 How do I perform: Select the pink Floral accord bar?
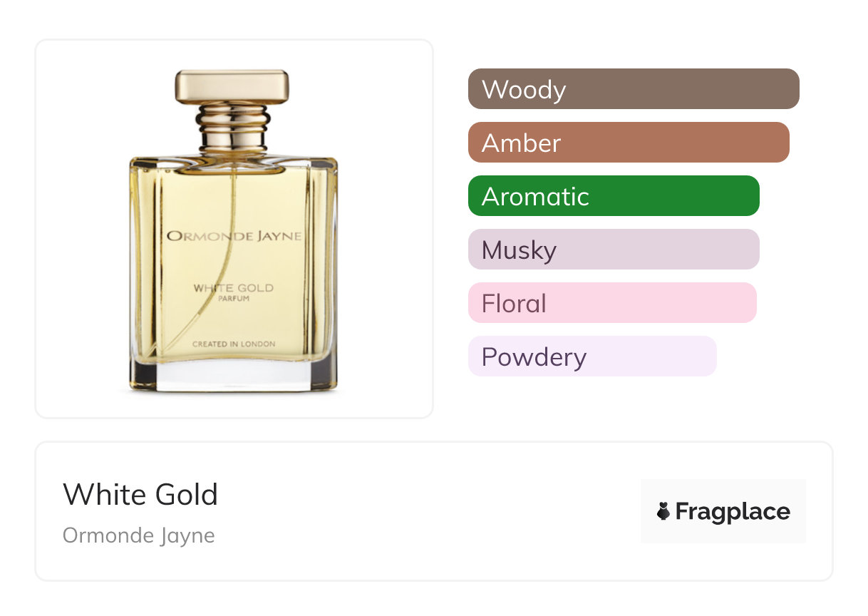[x=611, y=303]
